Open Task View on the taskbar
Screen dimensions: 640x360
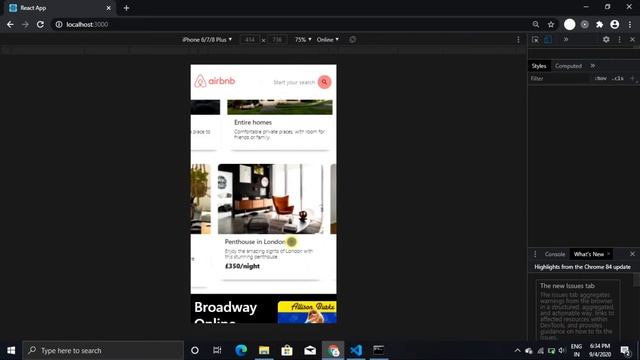(217, 350)
